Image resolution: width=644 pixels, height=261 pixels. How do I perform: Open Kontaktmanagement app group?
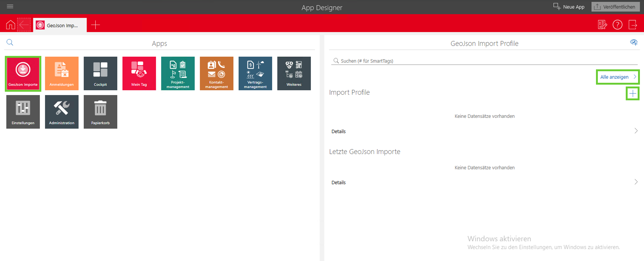(x=217, y=73)
